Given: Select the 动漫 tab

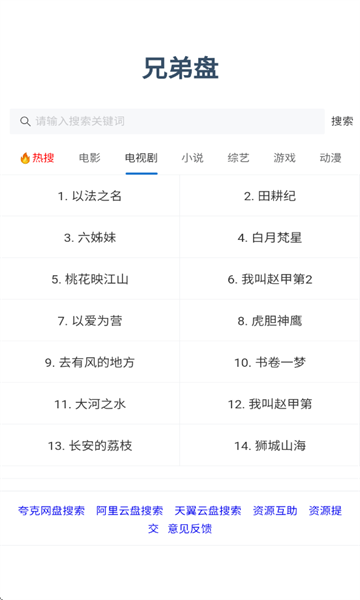Looking at the screenshot, I should pos(331,158).
